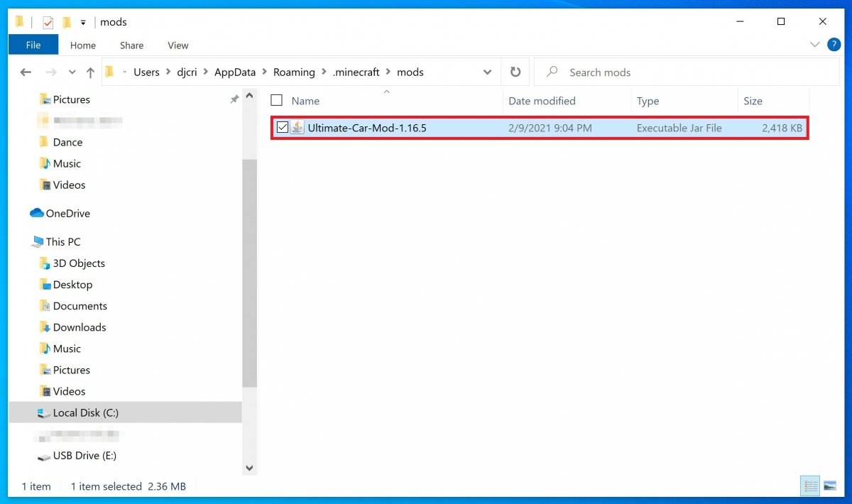
Task: Sort by the Date modified column
Action: (542, 101)
